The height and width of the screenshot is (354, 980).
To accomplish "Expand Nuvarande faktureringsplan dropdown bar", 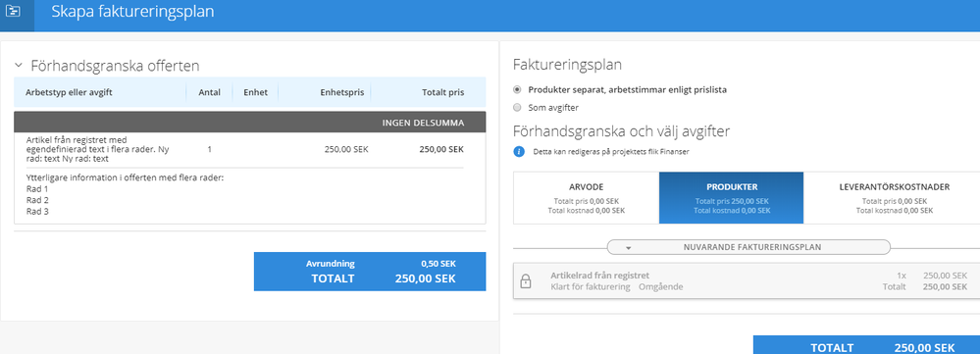I will (x=748, y=247).
